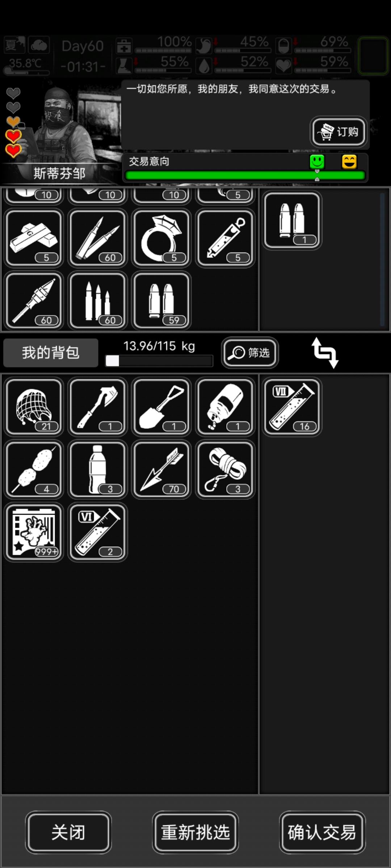
Task: Select the VI test tube item
Action: pyautogui.click(x=98, y=532)
